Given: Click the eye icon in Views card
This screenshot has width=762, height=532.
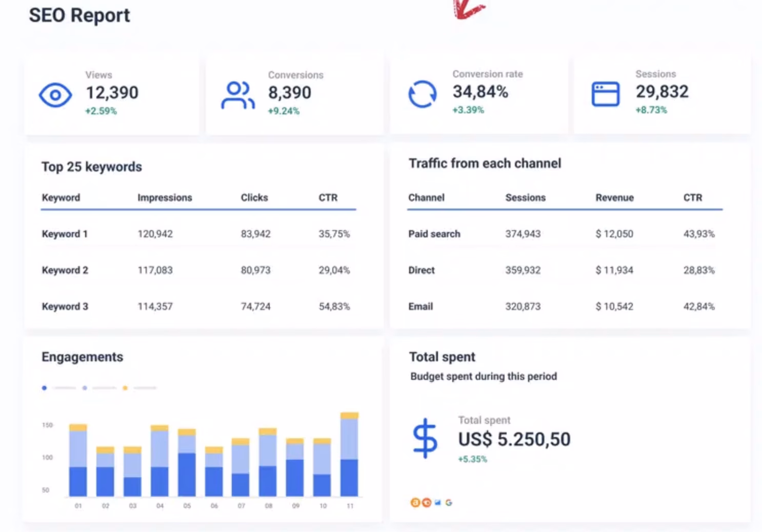Looking at the screenshot, I should click(x=55, y=95).
